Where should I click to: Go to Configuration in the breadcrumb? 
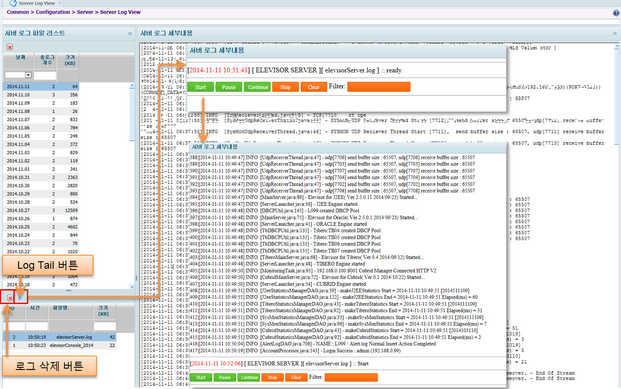click(53, 12)
